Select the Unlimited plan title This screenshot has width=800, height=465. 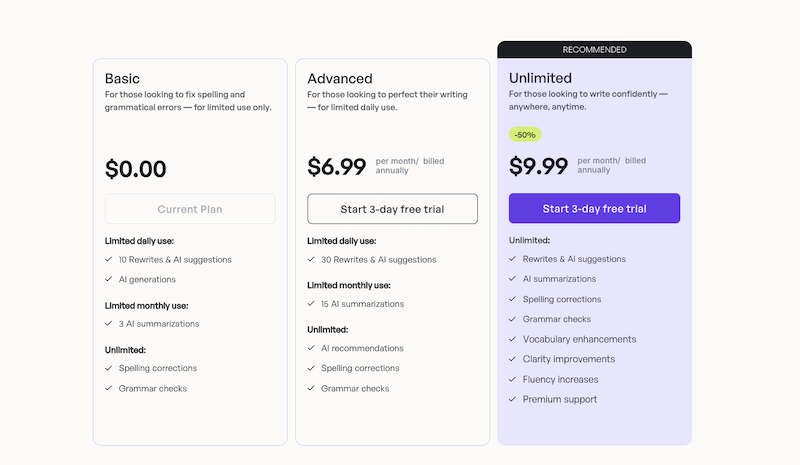pyautogui.click(x=540, y=78)
